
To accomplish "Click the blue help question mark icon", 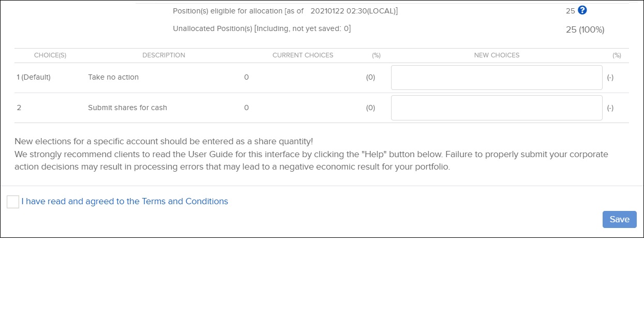I will click(582, 10).
